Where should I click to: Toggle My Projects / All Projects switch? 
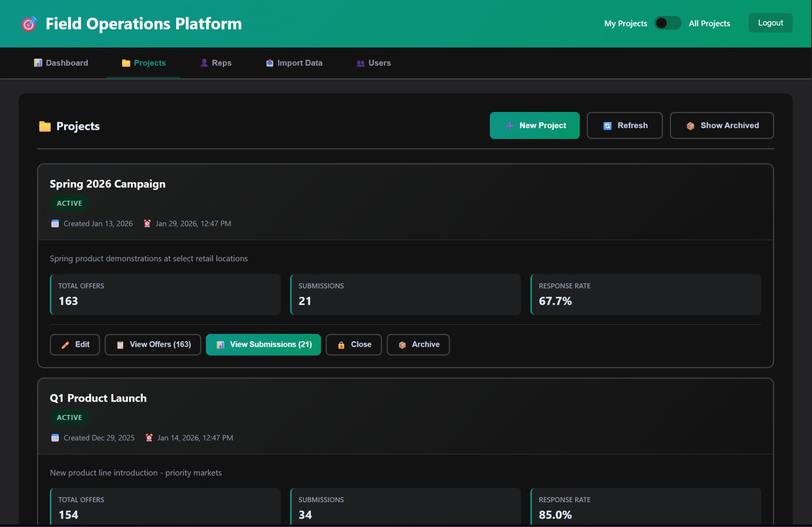[667, 23]
